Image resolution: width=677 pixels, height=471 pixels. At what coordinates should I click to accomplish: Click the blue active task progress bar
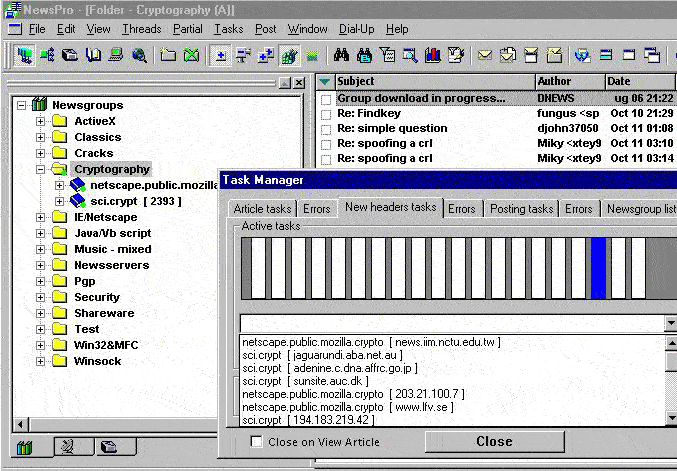[598, 267]
